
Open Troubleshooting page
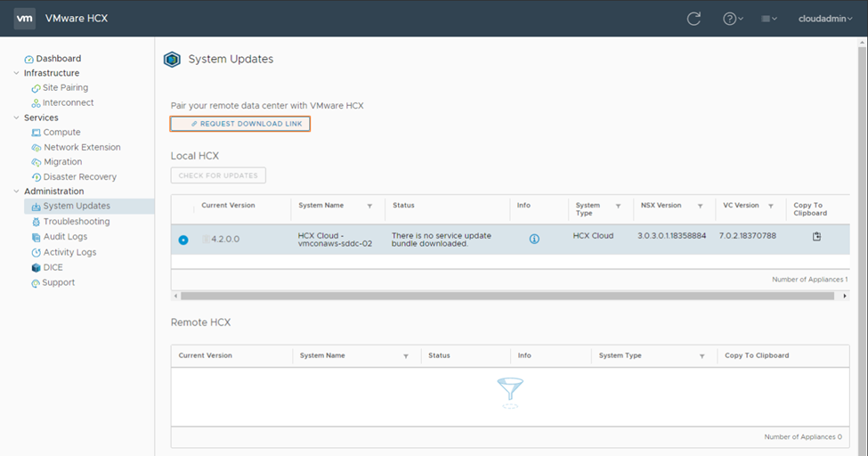pyautogui.click(x=77, y=222)
